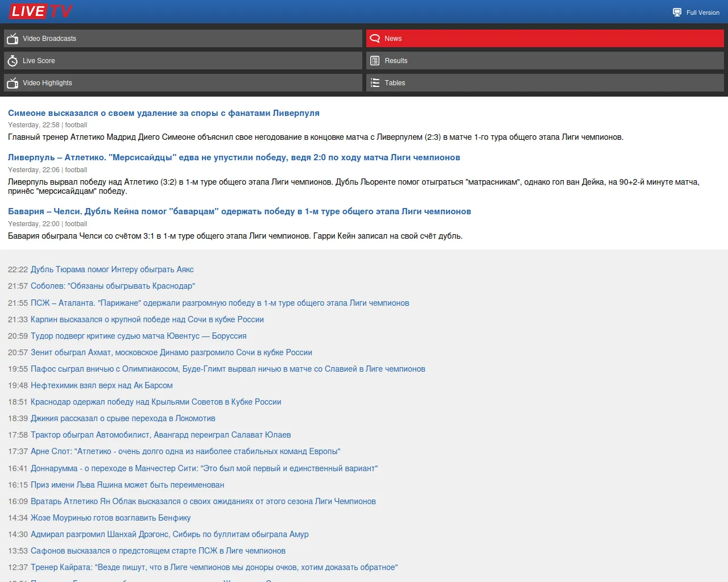Click the LIVE TV logo
The width and height of the screenshot is (728, 582).
coord(41,11)
